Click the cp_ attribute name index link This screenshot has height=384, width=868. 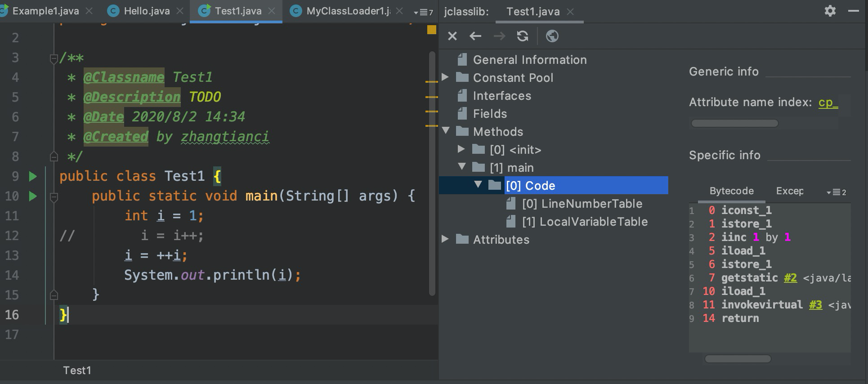[828, 103]
